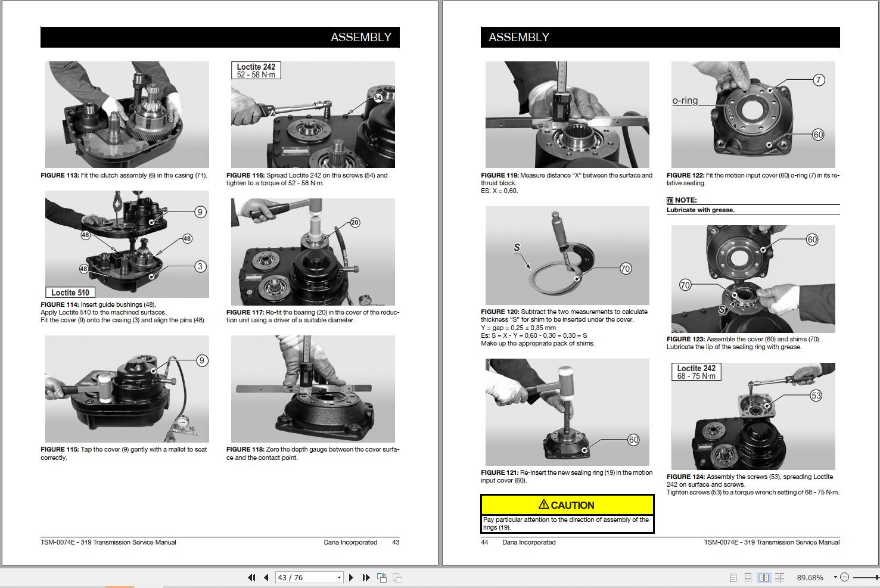Select the right ASSEMBLY page header
Screen dimensions: 880x588
[x=519, y=37]
